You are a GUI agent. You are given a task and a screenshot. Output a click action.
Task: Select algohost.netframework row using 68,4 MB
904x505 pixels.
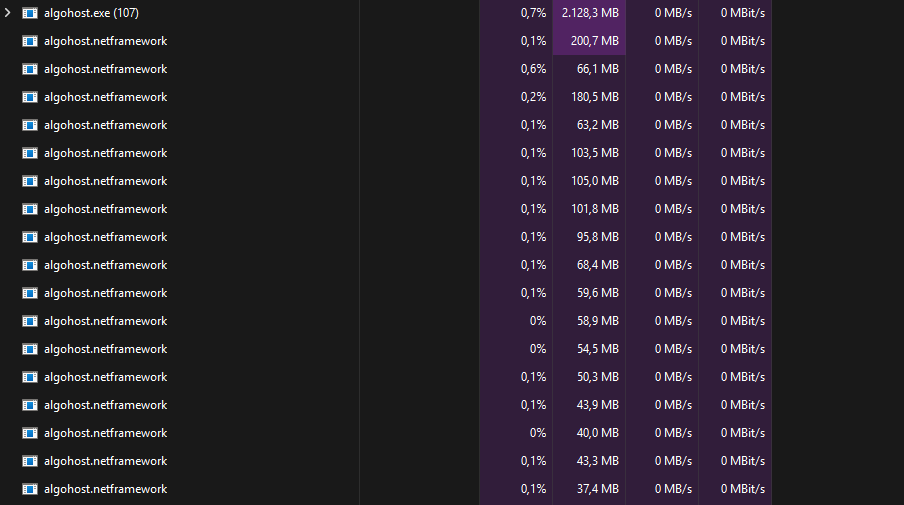[105, 265]
